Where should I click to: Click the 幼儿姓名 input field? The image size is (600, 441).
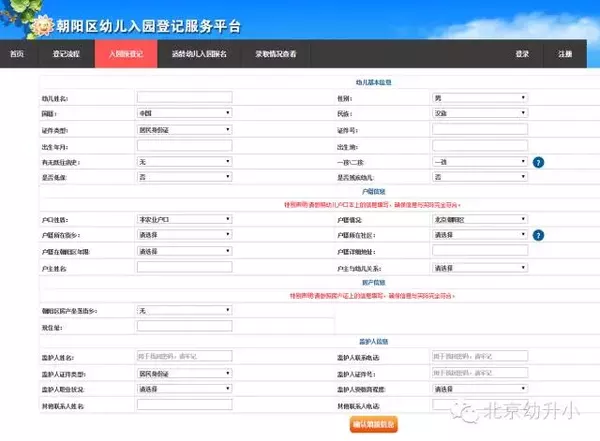coord(184,98)
